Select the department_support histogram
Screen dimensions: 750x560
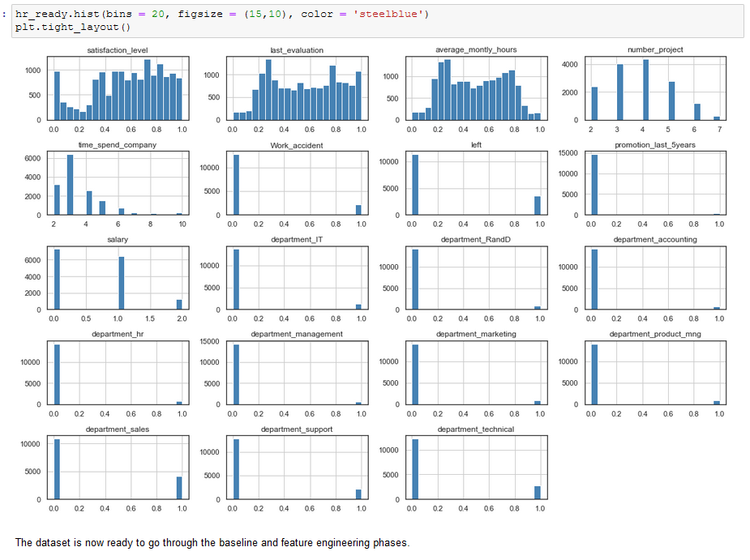[297, 468]
